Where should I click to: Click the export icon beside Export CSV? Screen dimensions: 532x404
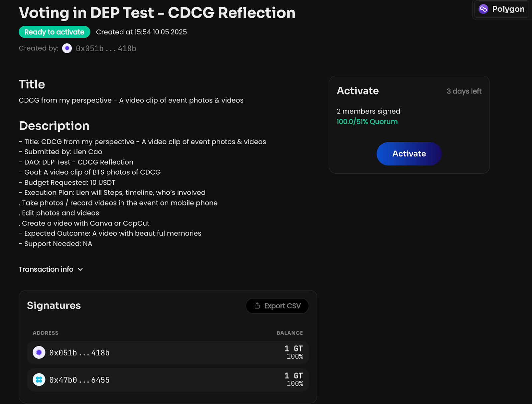[x=257, y=306]
